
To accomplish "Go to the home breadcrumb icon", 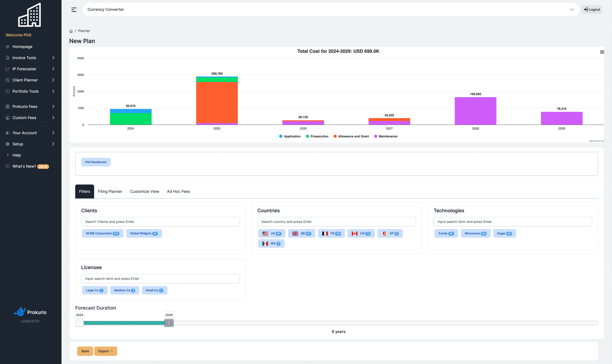I will (x=71, y=31).
